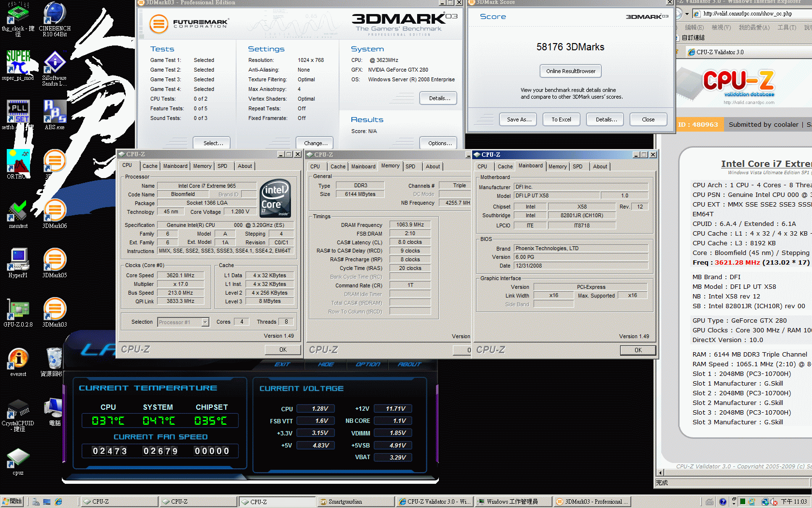Open the Cache tab in middle CPU-Z window
The width and height of the screenshot is (812, 508).
[338, 166]
